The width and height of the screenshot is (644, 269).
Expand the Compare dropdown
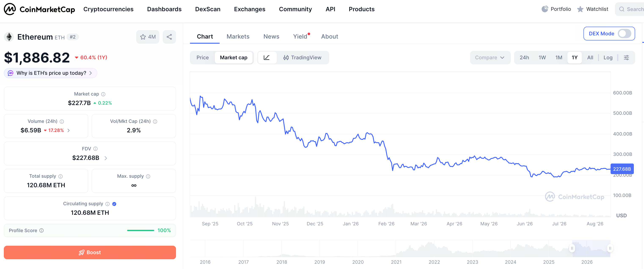490,58
